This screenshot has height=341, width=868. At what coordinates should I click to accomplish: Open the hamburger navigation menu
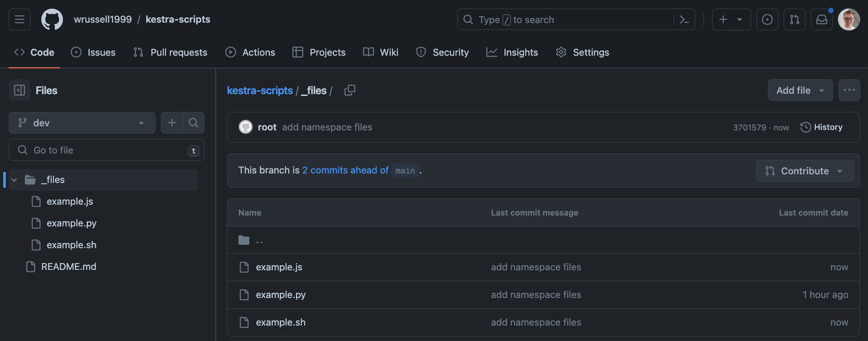(19, 19)
